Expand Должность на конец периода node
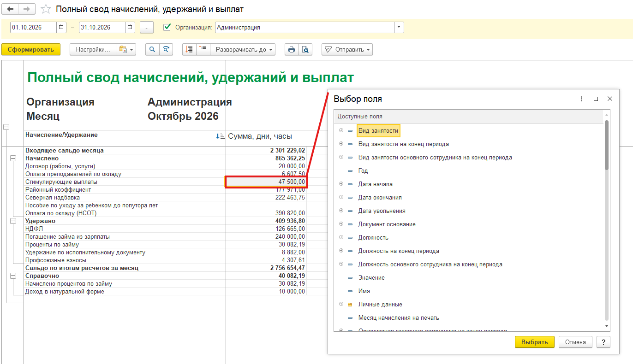 (341, 251)
